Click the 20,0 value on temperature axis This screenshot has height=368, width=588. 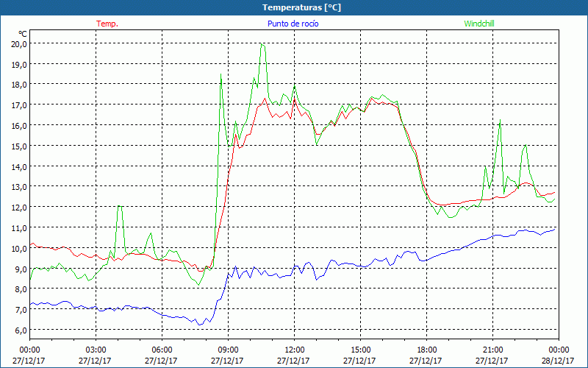pos(19,44)
